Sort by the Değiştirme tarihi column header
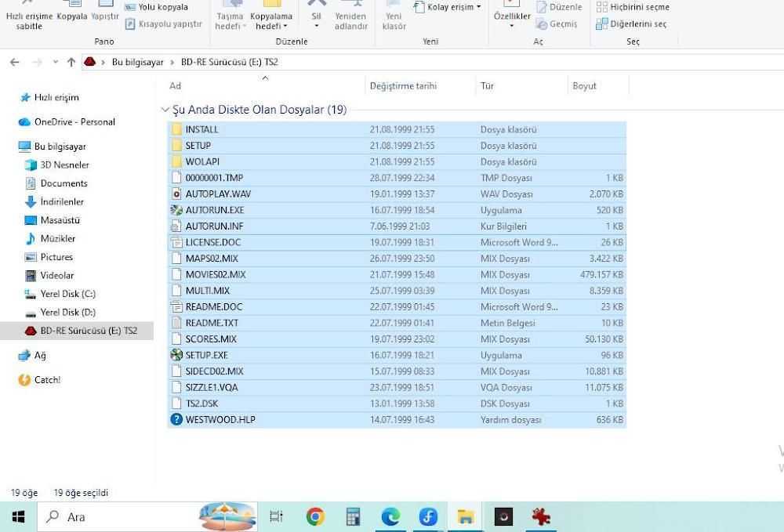This screenshot has height=532, width=784. point(420,85)
